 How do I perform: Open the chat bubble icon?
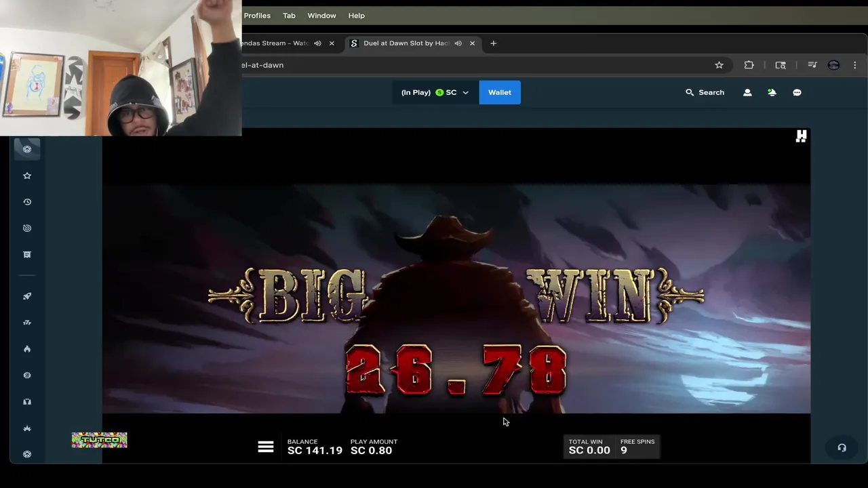point(797,92)
